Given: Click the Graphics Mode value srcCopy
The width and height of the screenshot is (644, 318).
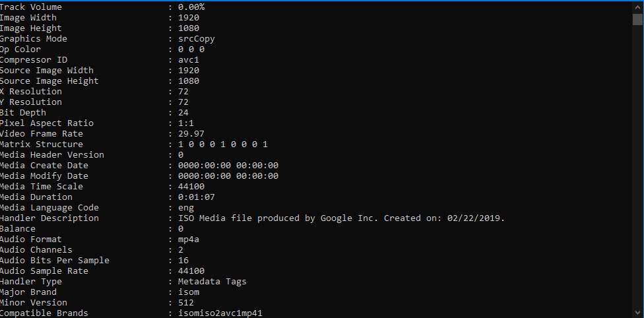Looking at the screenshot, I should click(x=197, y=39).
